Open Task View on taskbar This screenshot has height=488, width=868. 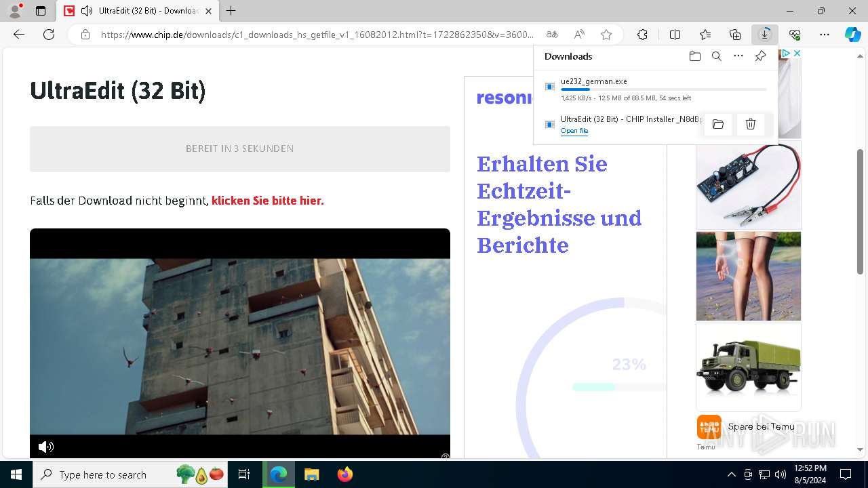[244, 474]
